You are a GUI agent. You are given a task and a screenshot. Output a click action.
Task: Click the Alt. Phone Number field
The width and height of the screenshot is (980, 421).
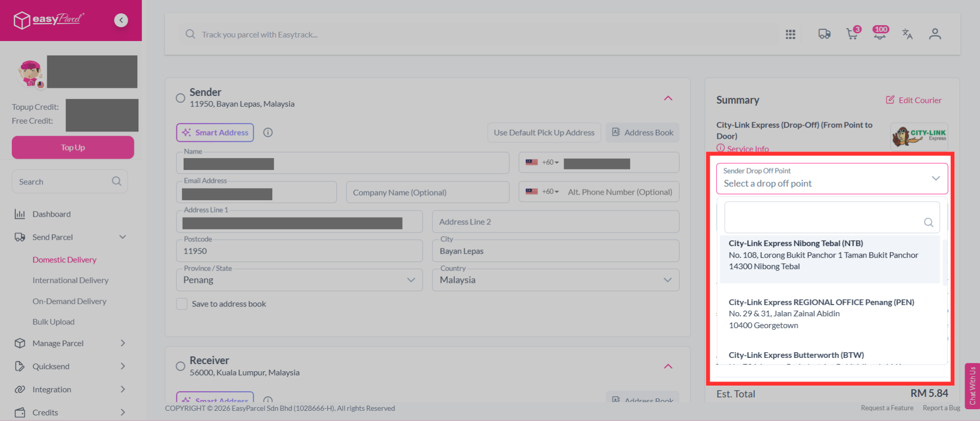pos(620,192)
